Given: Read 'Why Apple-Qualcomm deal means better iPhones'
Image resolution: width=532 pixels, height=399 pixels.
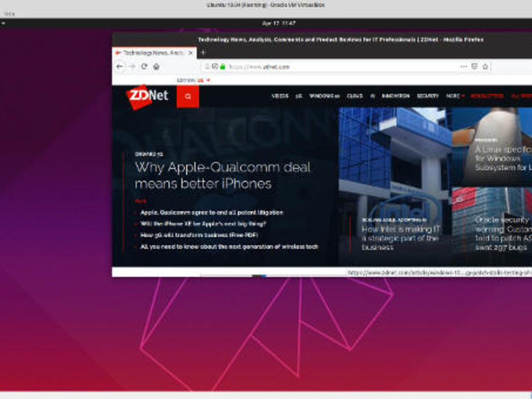Looking at the screenshot, I should point(222,175).
